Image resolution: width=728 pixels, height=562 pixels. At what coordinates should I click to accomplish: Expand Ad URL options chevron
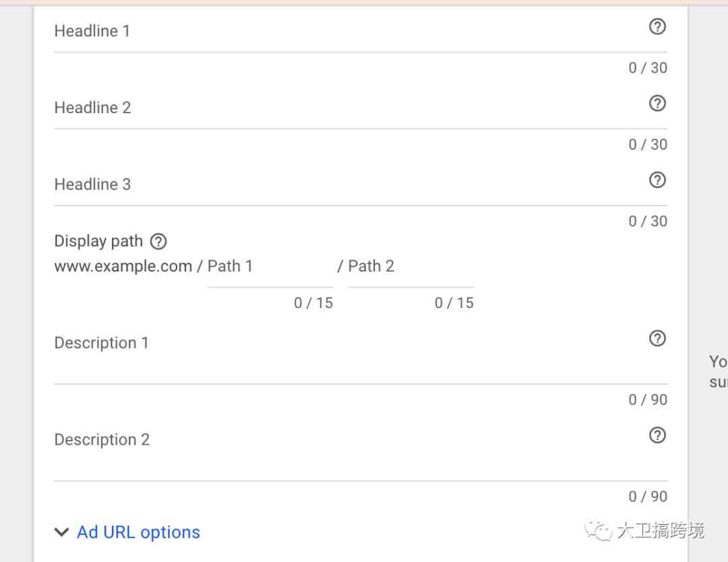[x=61, y=532]
